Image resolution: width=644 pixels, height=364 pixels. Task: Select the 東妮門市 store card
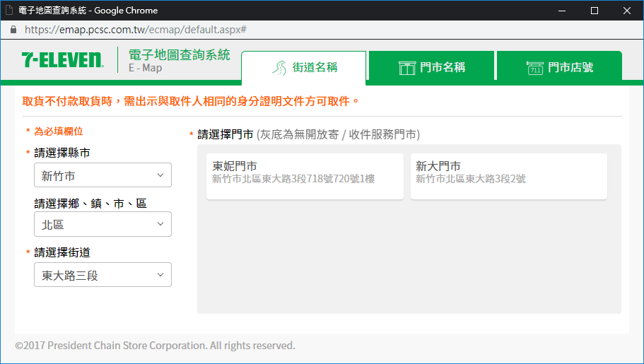point(305,176)
